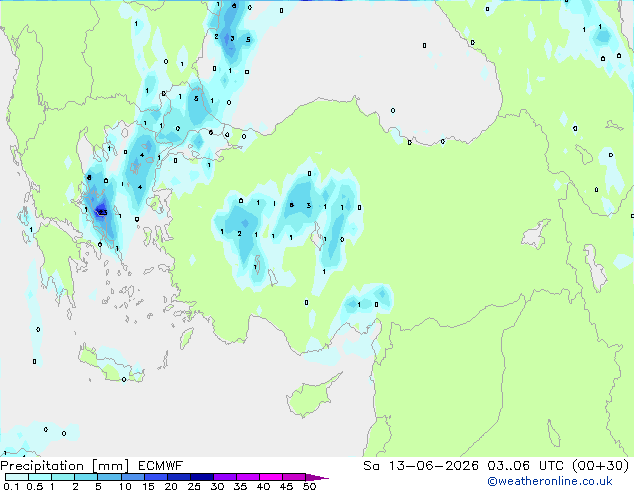Viewport: 634px width, 490px height.
Task: Pick the 15–20 mm legend swatch
Action: pos(155,477)
